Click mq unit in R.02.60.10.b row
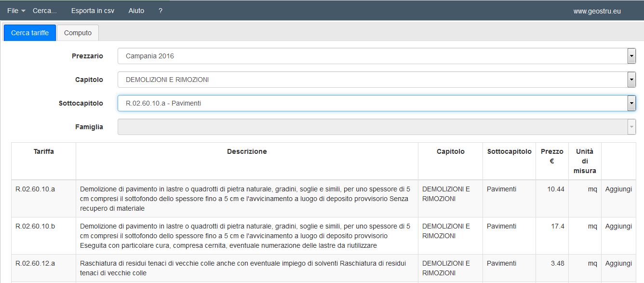This screenshot has height=283, width=644. point(592,226)
